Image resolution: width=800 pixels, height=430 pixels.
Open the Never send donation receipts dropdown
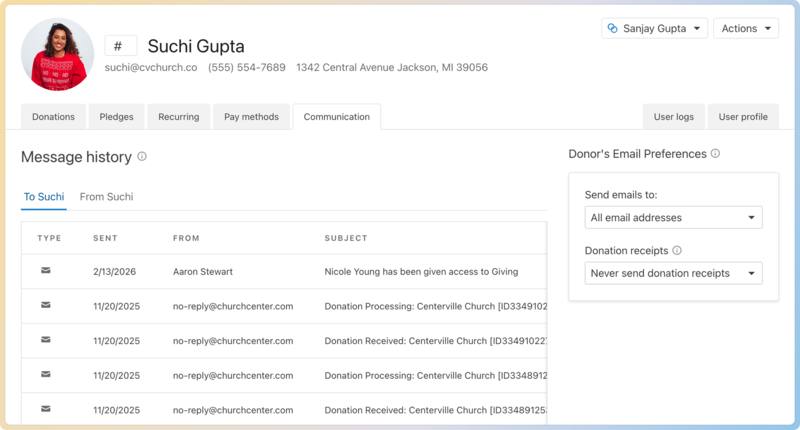pyautogui.click(x=673, y=273)
